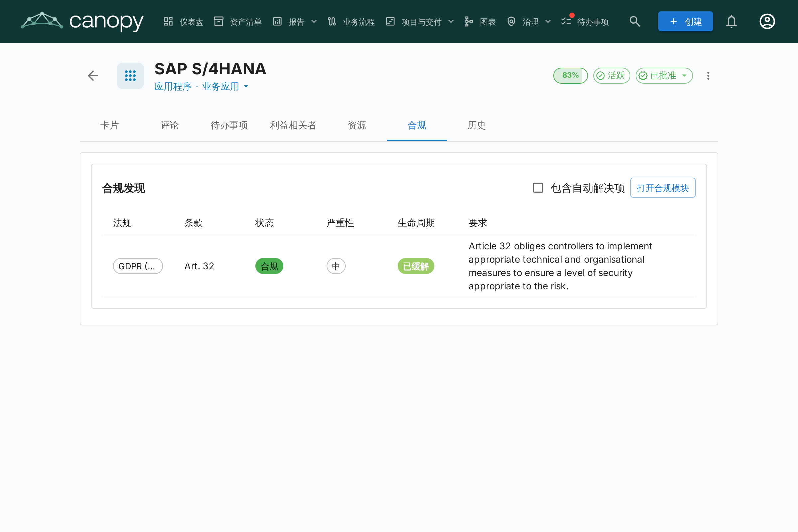798x532 pixels.
Task: Click the 法规 column header
Action: [122, 223]
